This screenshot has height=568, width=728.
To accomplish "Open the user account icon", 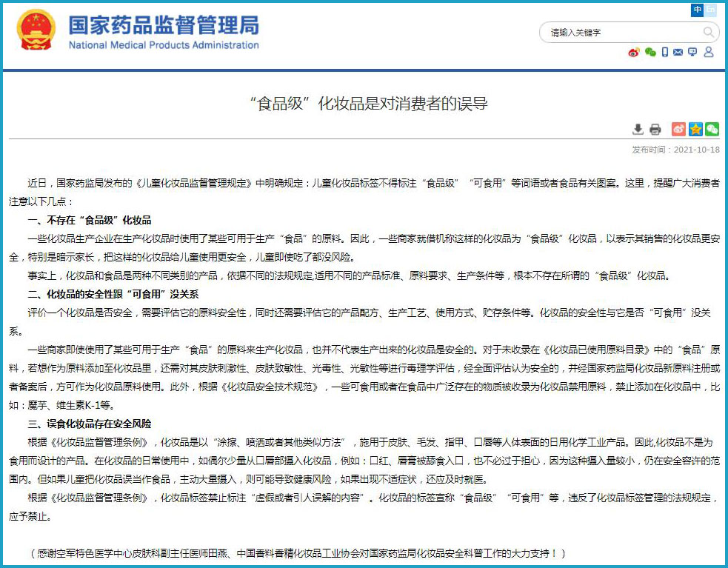I will point(709,53).
